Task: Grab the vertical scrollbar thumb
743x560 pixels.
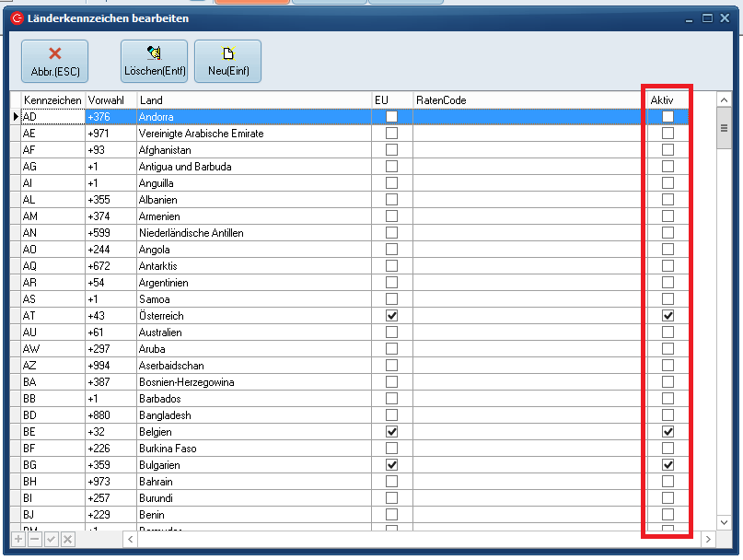Action: click(x=724, y=128)
